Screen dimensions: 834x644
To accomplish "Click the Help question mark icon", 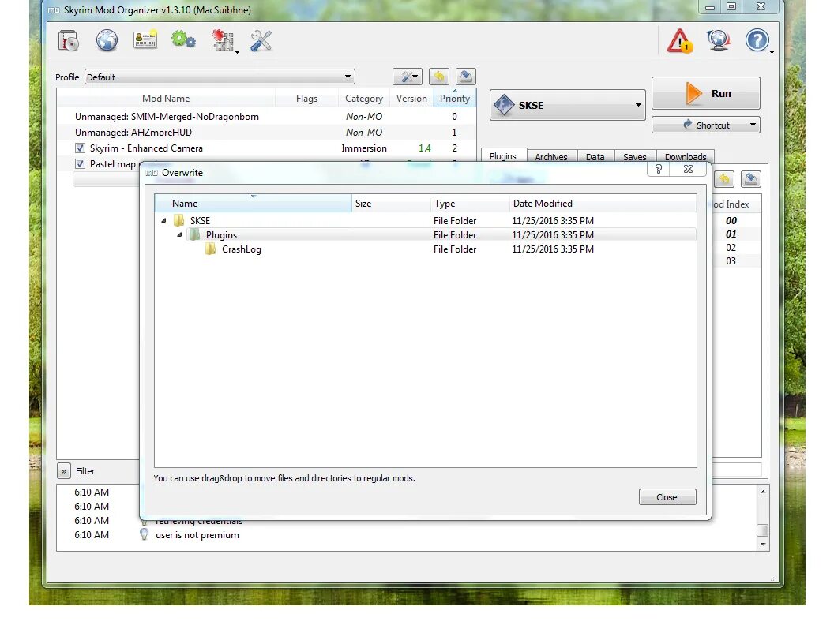I will pos(757,40).
